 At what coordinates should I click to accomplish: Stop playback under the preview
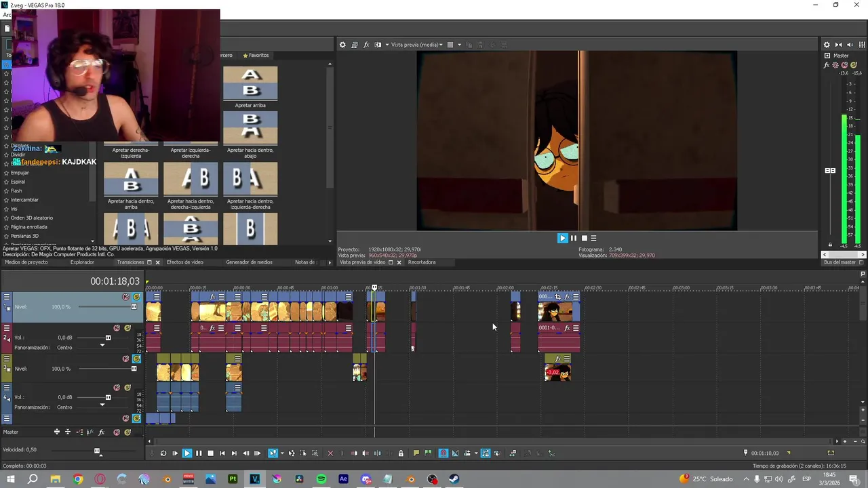[585, 238]
